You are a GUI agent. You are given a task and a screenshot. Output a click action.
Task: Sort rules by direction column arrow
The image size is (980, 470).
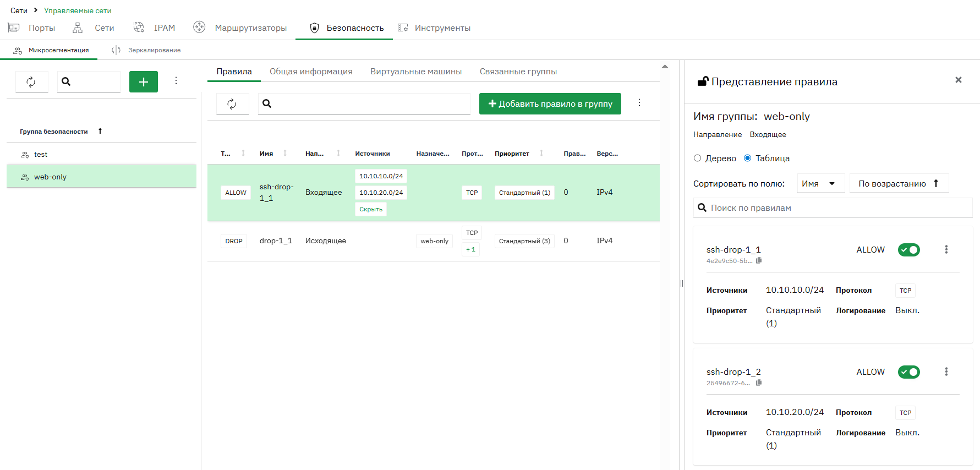[338, 153]
